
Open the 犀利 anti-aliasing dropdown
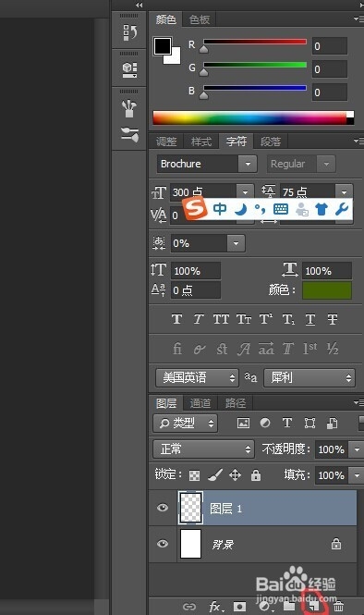309,377
